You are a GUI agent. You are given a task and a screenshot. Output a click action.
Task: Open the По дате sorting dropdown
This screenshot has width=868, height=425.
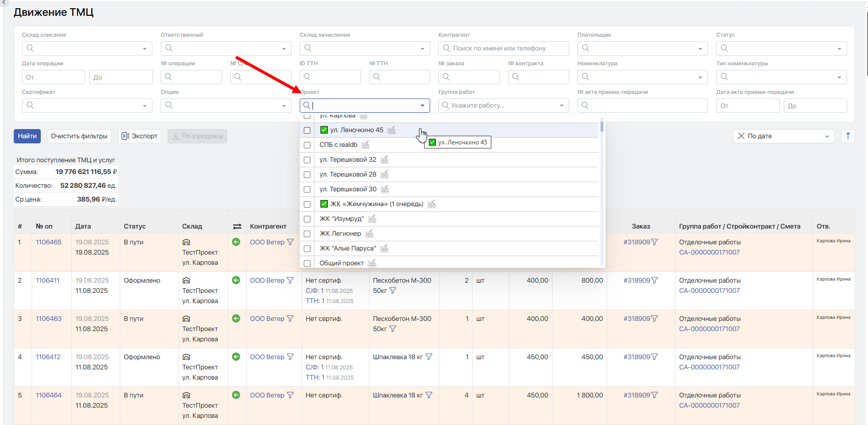(827, 136)
